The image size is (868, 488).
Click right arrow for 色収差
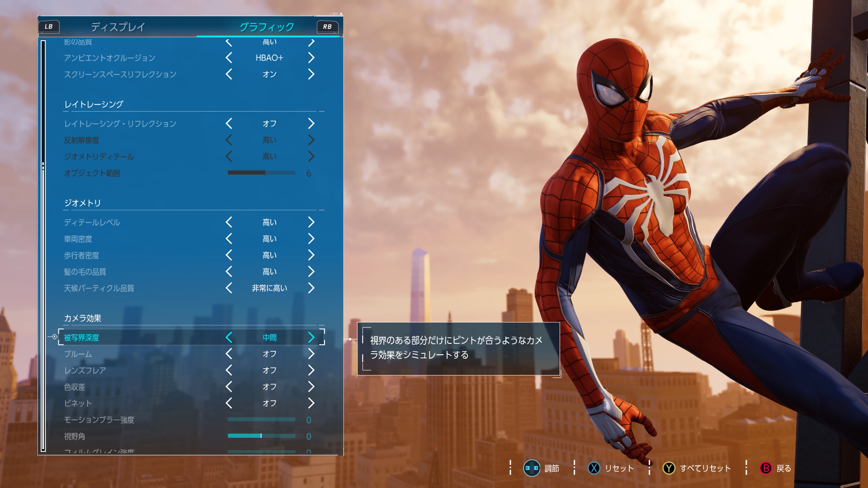[311, 387]
